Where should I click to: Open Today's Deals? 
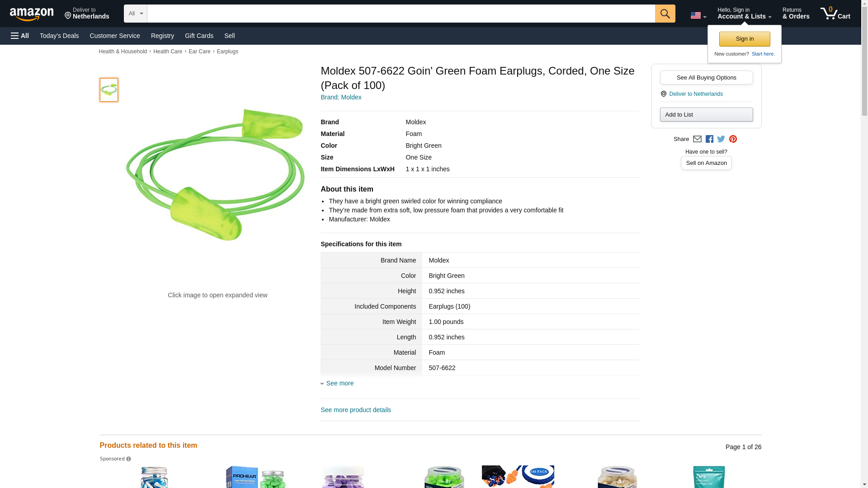coord(59,36)
